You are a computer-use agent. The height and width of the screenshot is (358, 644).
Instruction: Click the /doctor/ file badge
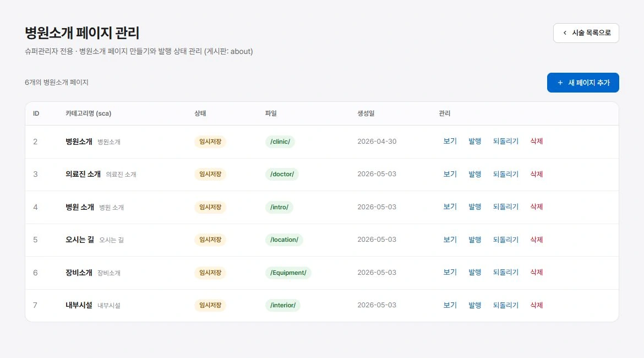282,174
